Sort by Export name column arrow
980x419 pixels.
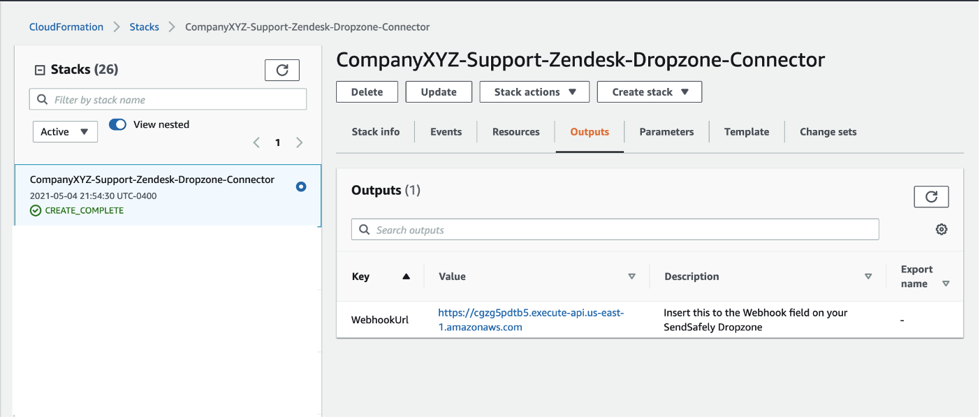[946, 284]
